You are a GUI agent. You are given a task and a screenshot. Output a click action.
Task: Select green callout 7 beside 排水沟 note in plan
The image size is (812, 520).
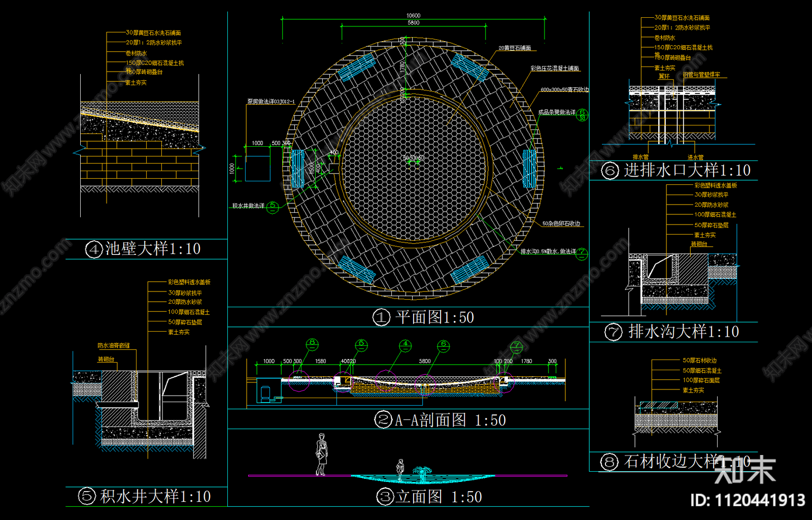[x=582, y=252]
